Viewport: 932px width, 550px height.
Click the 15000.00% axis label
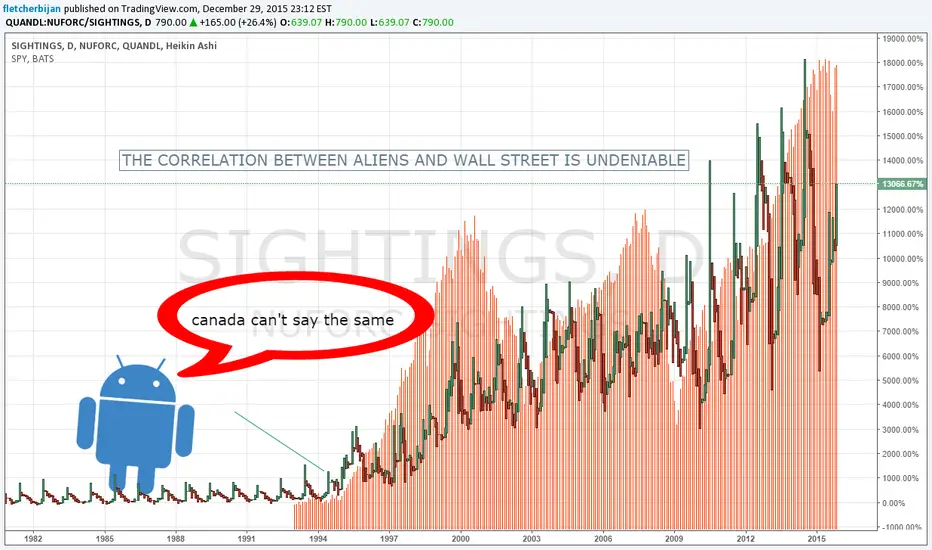coord(902,136)
